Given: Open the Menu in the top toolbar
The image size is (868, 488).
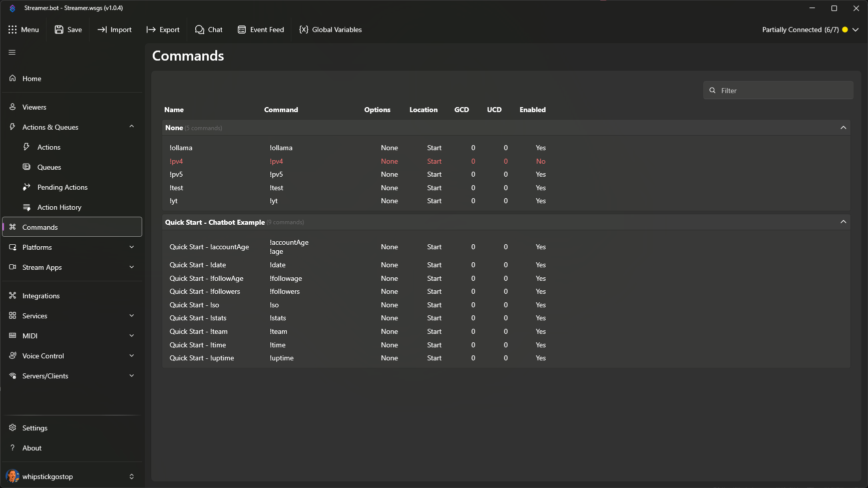Looking at the screenshot, I should pos(24,30).
